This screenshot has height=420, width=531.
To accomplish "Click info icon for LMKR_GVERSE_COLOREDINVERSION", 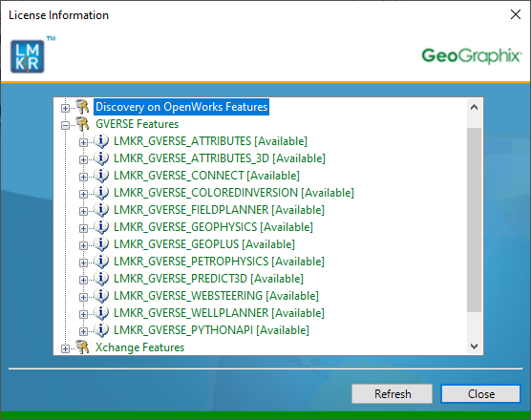I will coord(101,193).
